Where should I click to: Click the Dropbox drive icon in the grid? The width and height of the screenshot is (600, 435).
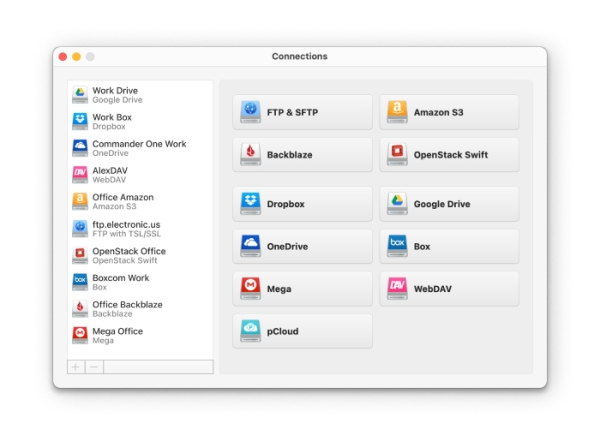(x=251, y=204)
